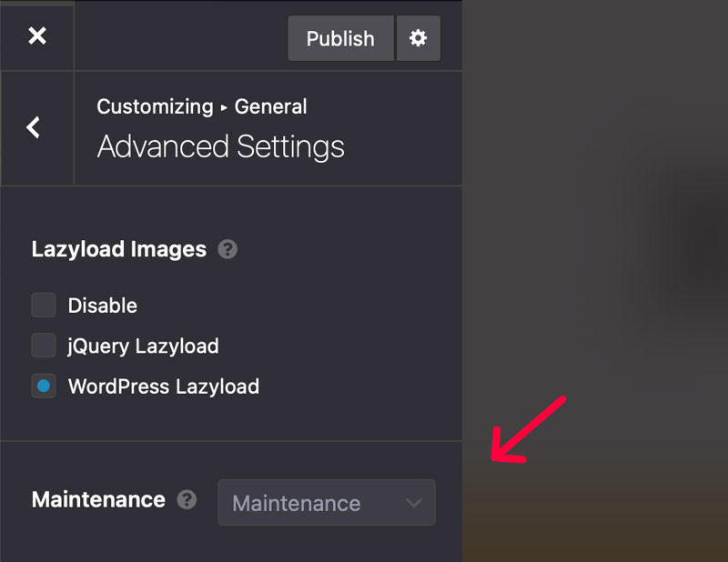Image resolution: width=728 pixels, height=562 pixels.
Task: Click the Maintenance dropdown chevron arrow
Action: [413, 503]
